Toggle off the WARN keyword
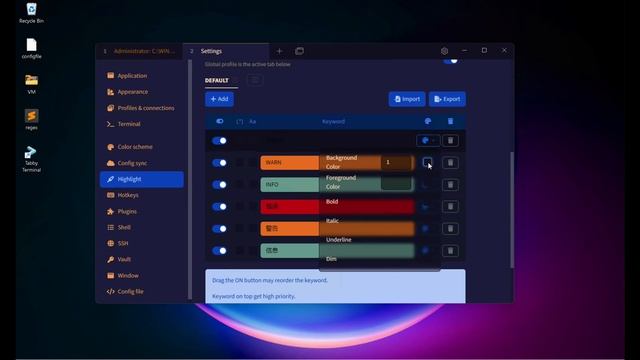This screenshot has width=640, height=360. coord(220,162)
